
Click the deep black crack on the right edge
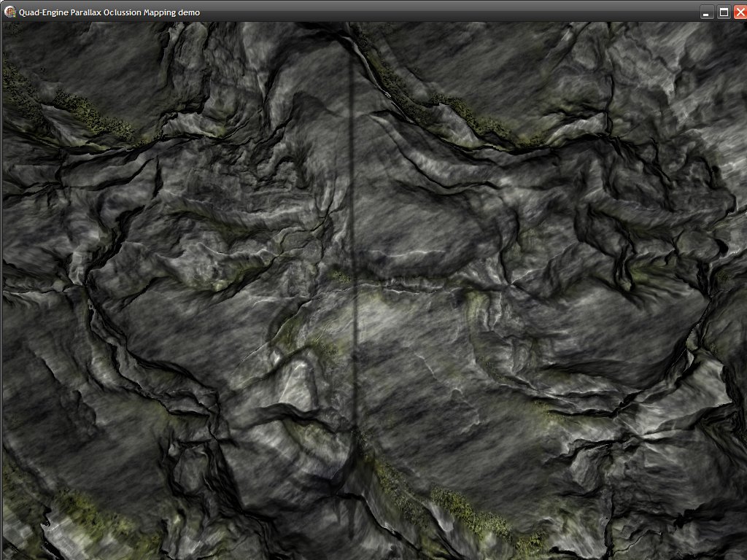722,248
